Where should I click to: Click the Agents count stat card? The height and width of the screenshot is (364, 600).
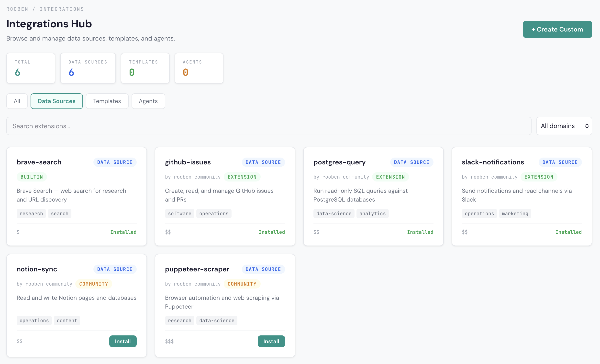coord(199,68)
